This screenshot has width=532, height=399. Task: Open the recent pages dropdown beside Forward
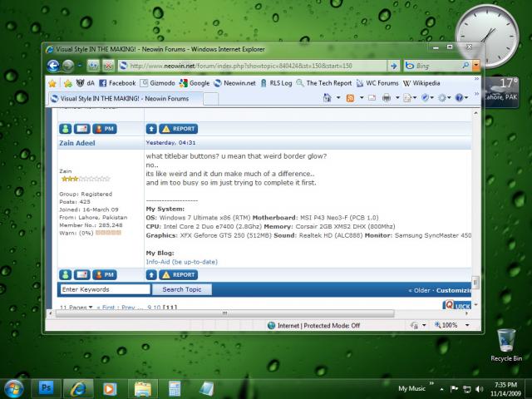pyautogui.click(x=80, y=65)
